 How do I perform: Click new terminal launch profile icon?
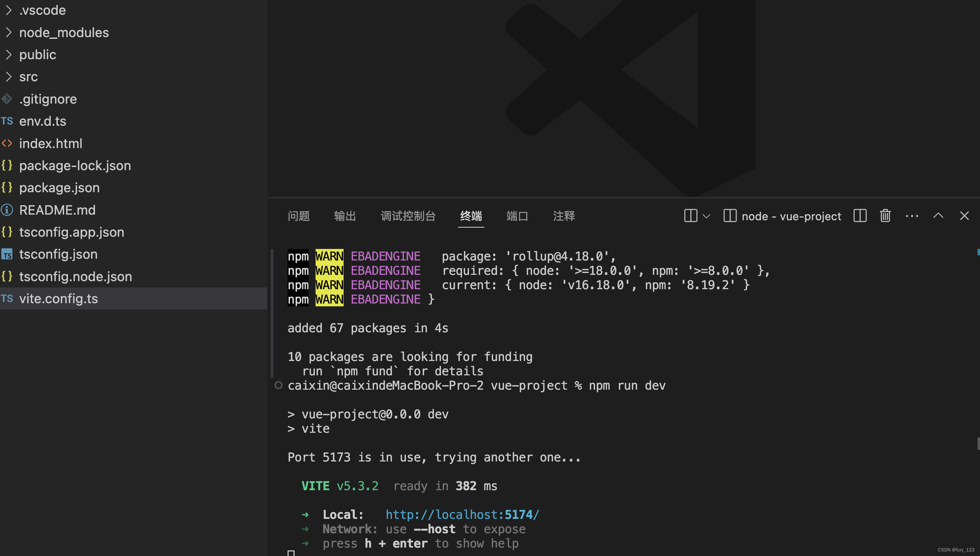(x=690, y=216)
